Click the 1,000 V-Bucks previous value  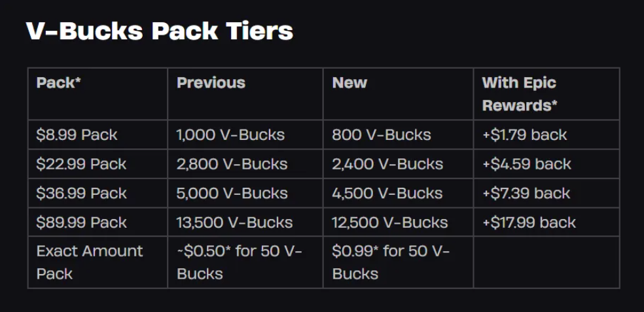pos(245,135)
